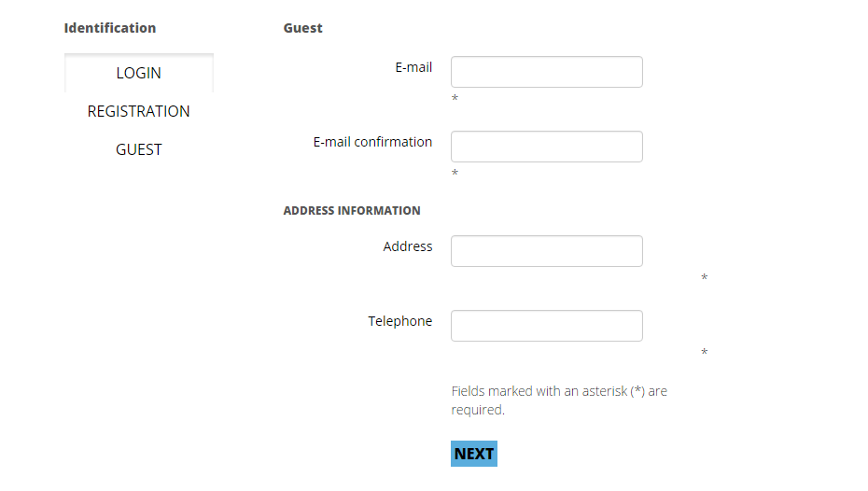The width and height of the screenshot is (868, 491).
Task: Open the LOGIN tab
Action: coord(138,73)
